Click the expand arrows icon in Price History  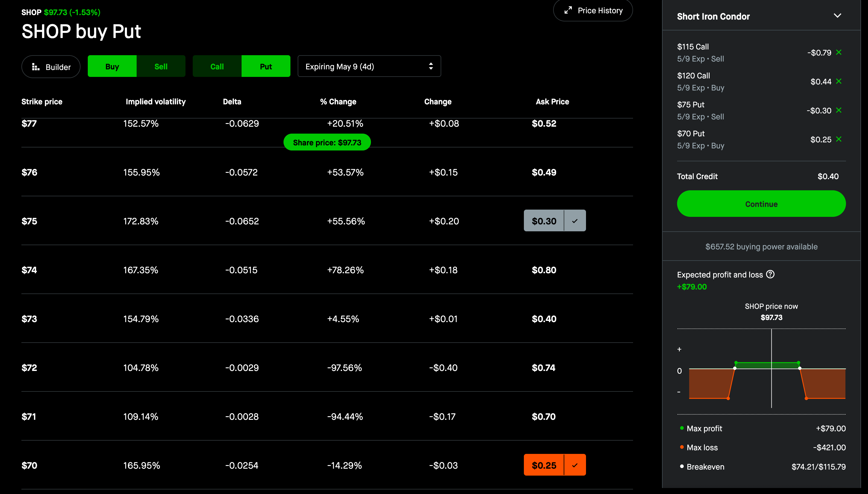pyautogui.click(x=568, y=11)
